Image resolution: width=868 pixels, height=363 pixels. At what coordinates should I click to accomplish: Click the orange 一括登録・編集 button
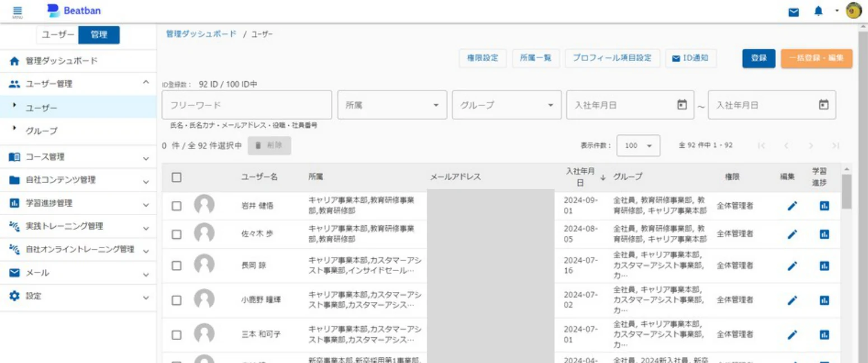point(816,58)
